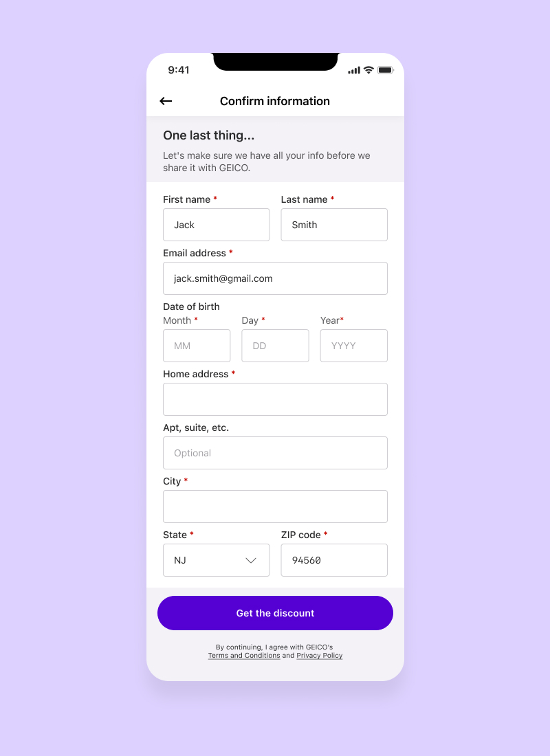Open the NJ state selector

click(x=216, y=560)
